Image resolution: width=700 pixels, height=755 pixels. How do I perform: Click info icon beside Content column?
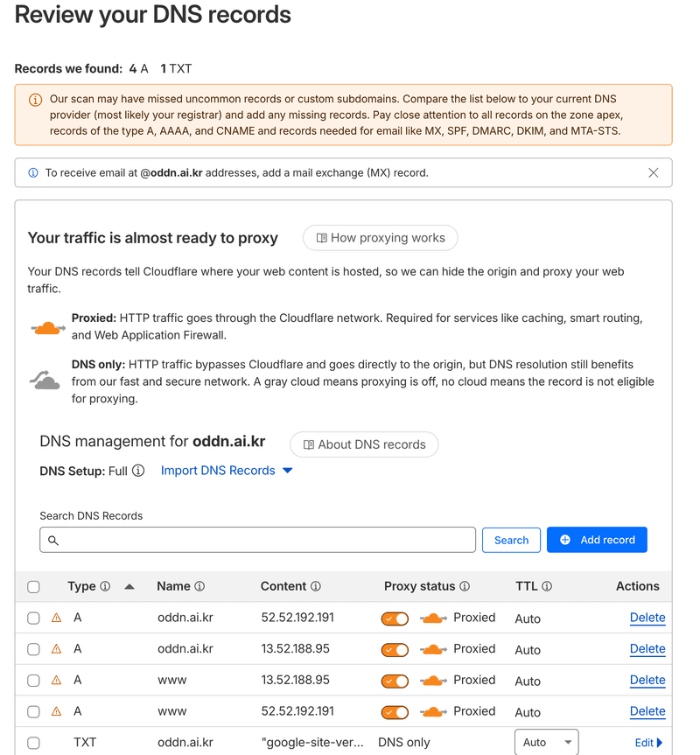[315, 586]
